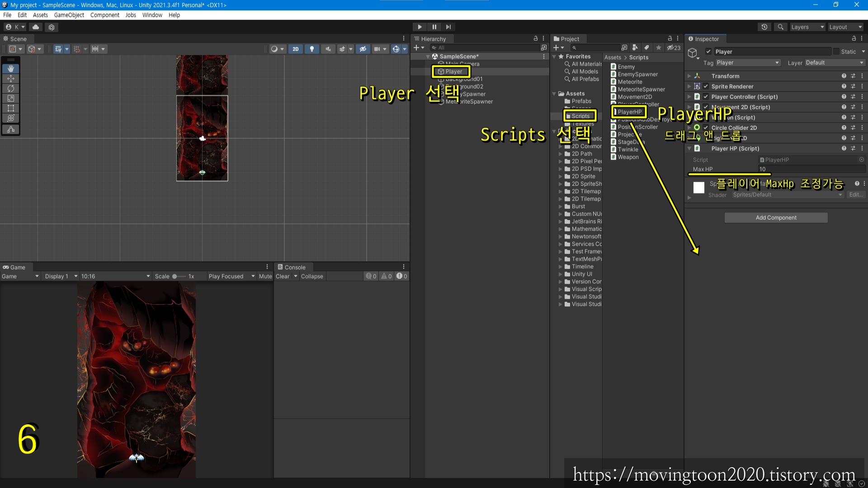The height and width of the screenshot is (488, 868).
Task: Open the Layers dropdown
Action: pyautogui.click(x=807, y=27)
